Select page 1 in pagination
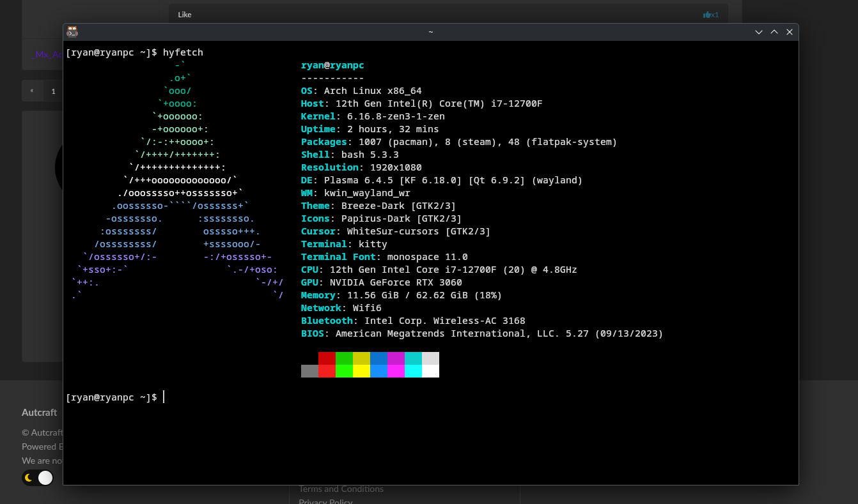Image resolution: width=858 pixels, height=504 pixels. point(53,91)
